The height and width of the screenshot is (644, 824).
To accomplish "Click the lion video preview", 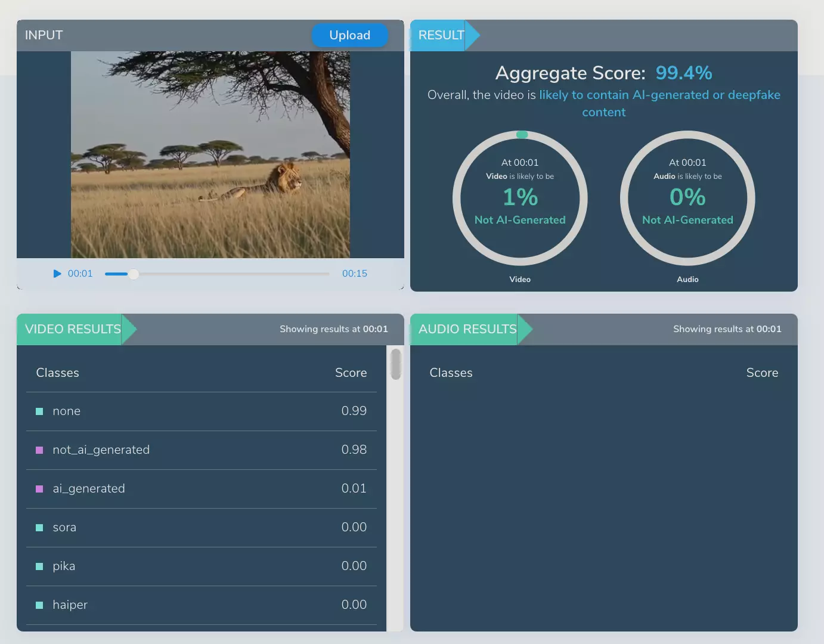I will [210, 154].
